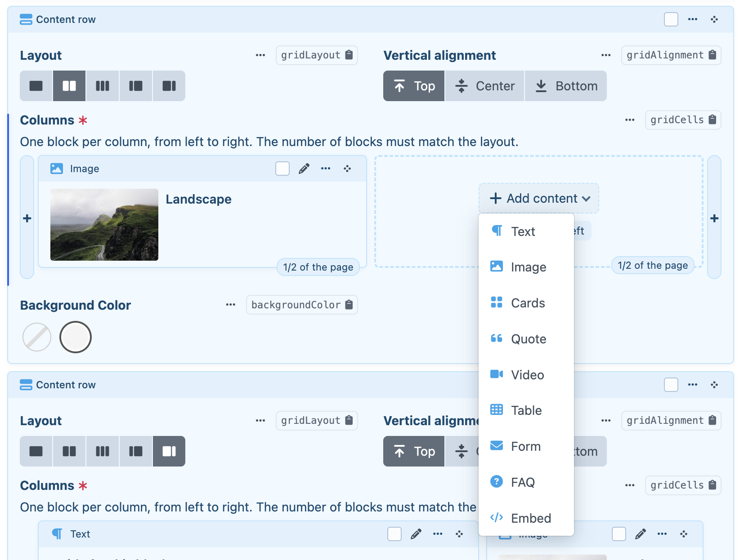This screenshot has height=560, width=744.
Task: Set first row vertical alignment to Top
Action: (414, 86)
